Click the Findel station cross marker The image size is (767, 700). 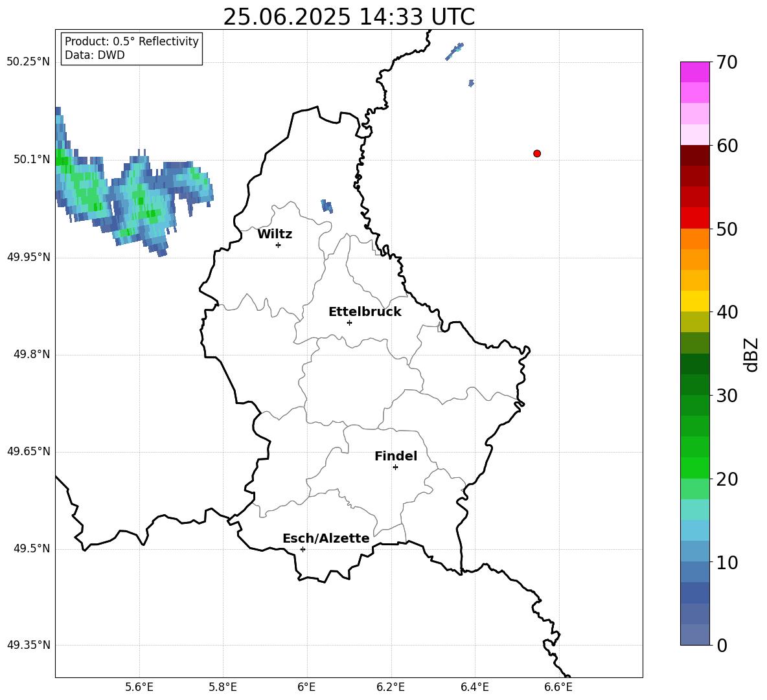[395, 468]
